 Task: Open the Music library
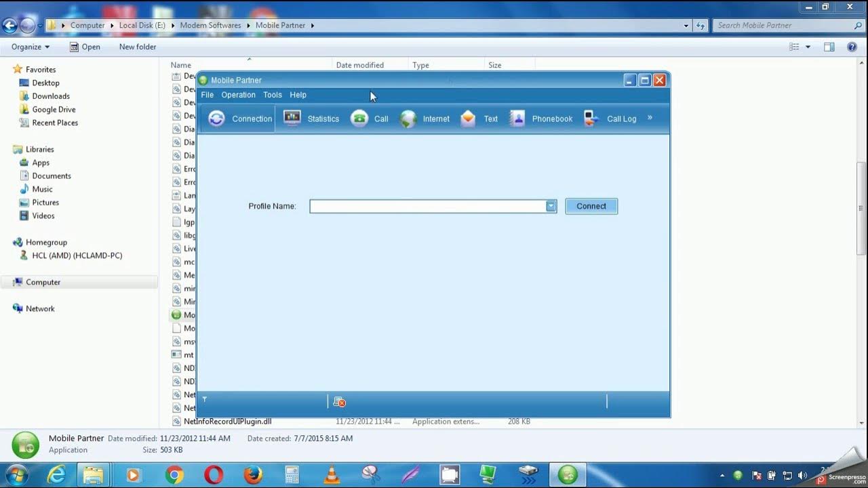42,189
